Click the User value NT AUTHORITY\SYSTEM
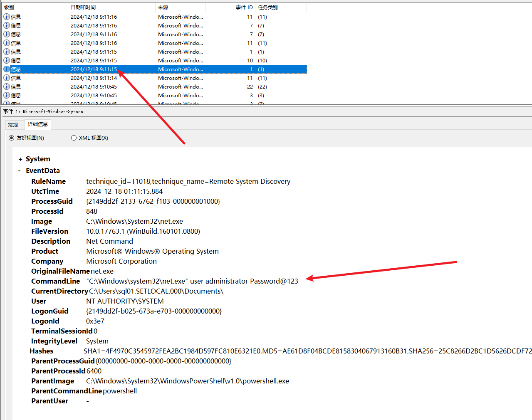Screen dimensions: 532x420 125,301
